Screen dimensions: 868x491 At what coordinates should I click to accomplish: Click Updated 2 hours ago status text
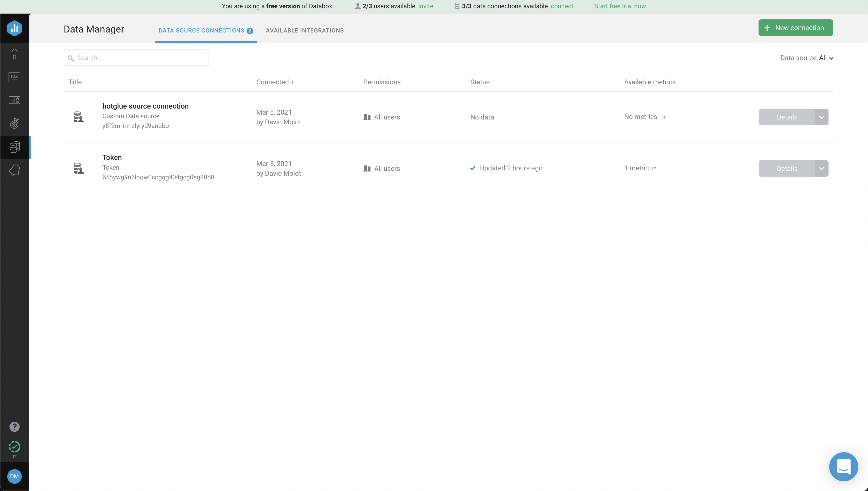click(511, 168)
